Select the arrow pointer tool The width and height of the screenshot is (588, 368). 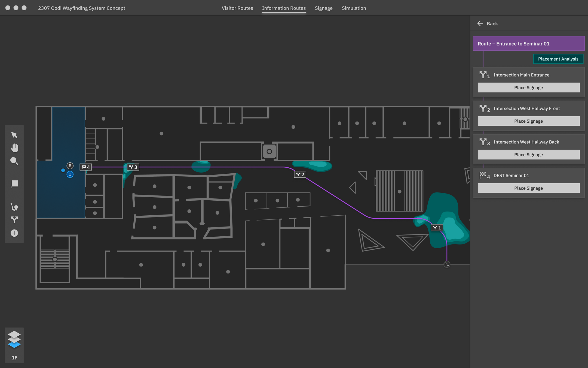pos(14,135)
